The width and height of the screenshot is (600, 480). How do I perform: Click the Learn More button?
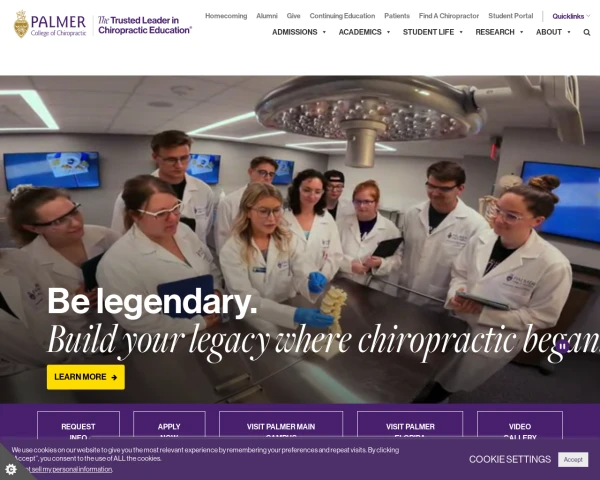point(86,377)
